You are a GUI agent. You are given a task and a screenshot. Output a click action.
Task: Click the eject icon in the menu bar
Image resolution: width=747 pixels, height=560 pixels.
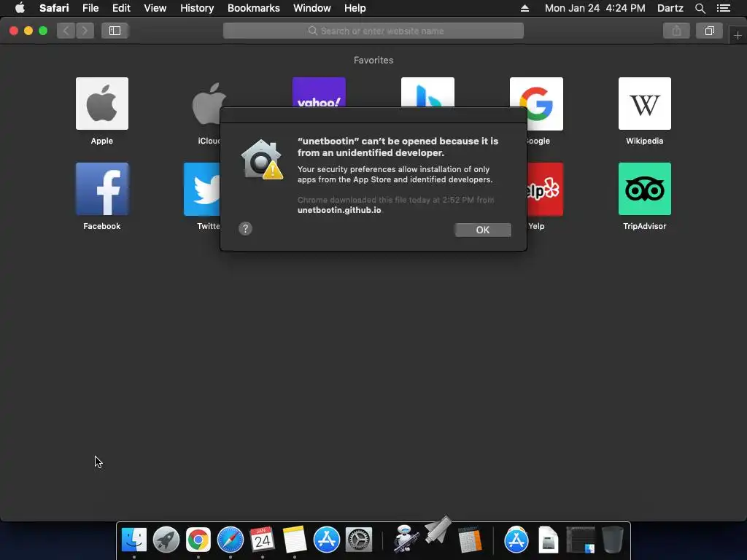pyautogui.click(x=525, y=8)
